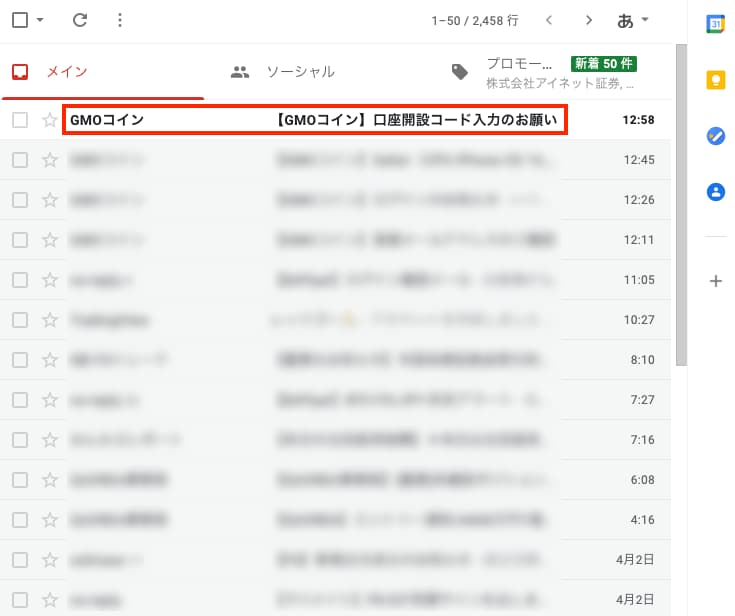
Task: Open the more options three-dot menu
Action: [x=120, y=20]
